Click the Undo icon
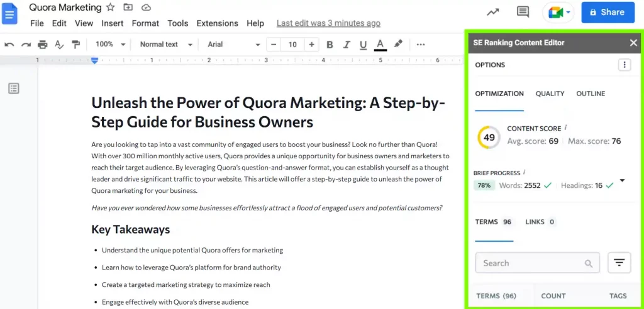 [x=9, y=45]
